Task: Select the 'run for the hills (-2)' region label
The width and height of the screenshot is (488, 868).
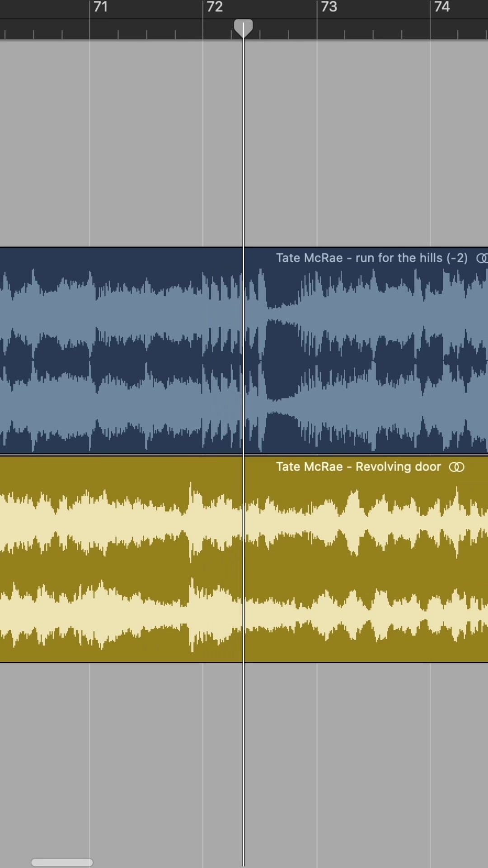Action: pyautogui.click(x=372, y=258)
